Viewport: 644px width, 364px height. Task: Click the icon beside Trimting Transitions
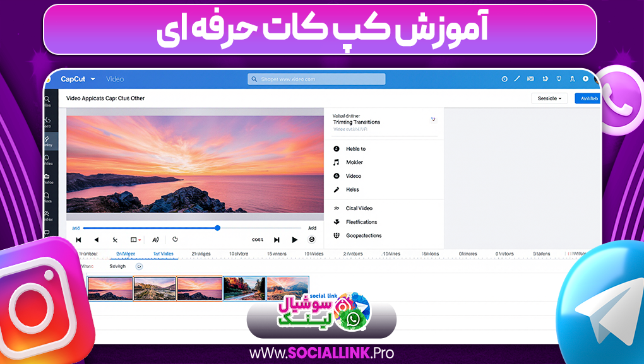click(x=433, y=119)
